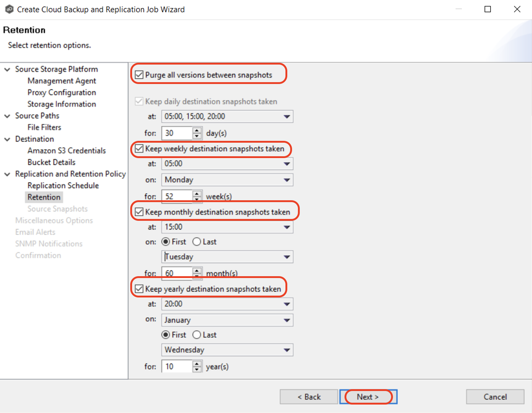Screen dimensions: 532x413
Task: Click the yearly retention field showing 10
Action: click(x=177, y=366)
